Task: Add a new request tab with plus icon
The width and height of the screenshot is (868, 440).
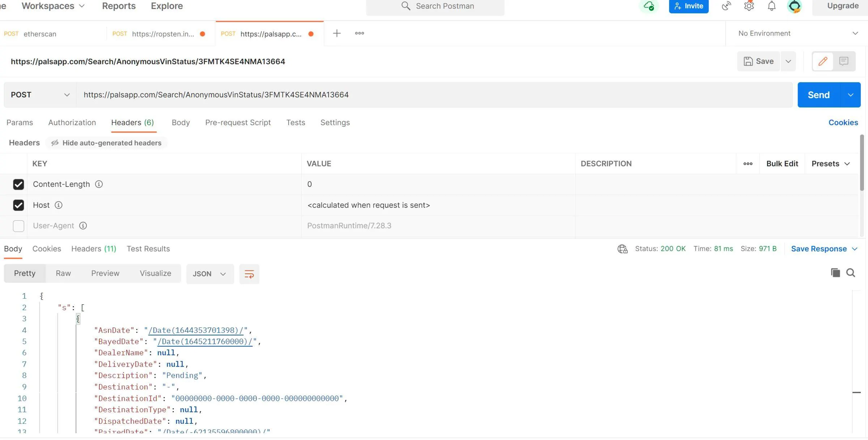Action: 337,33
